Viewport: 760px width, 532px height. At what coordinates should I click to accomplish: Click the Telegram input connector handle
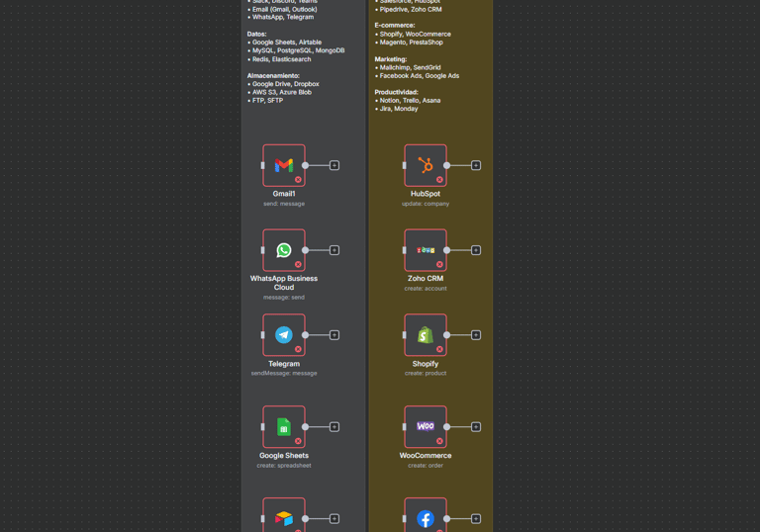click(262, 335)
